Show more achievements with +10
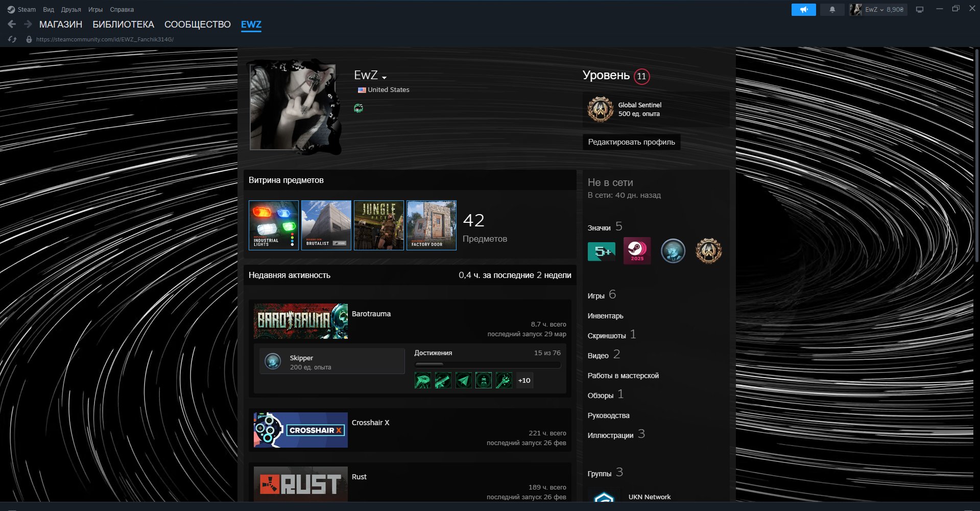 [x=524, y=380]
